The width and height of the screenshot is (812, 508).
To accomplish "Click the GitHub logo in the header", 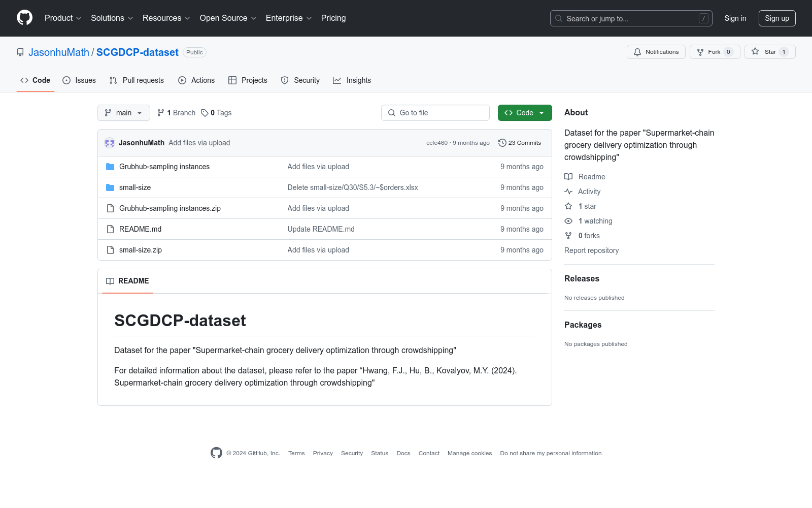I will pos(24,18).
